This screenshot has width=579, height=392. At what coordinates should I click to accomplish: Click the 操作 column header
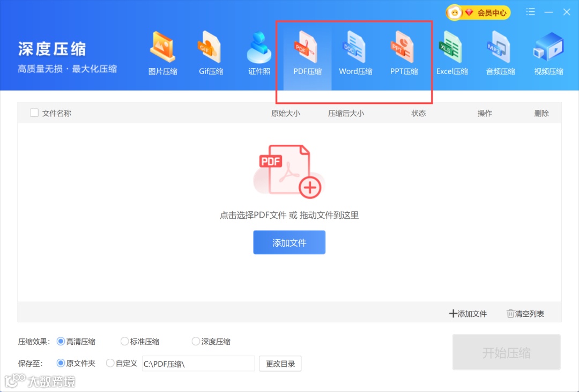(485, 114)
